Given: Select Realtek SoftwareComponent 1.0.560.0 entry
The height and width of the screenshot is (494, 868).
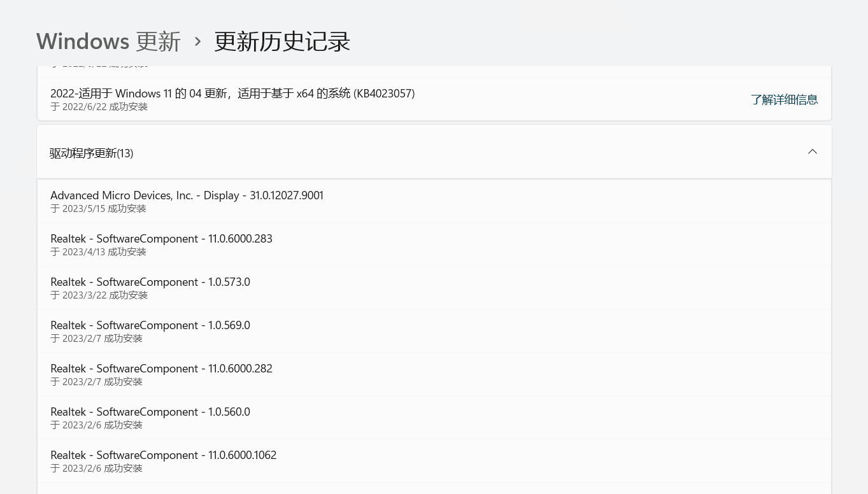Looking at the screenshot, I should click(x=434, y=418).
